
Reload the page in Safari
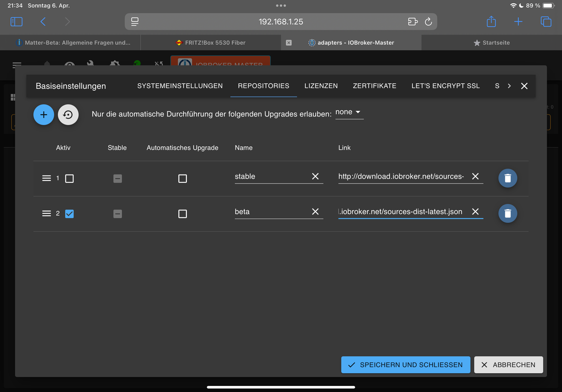[x=428, y=22]
